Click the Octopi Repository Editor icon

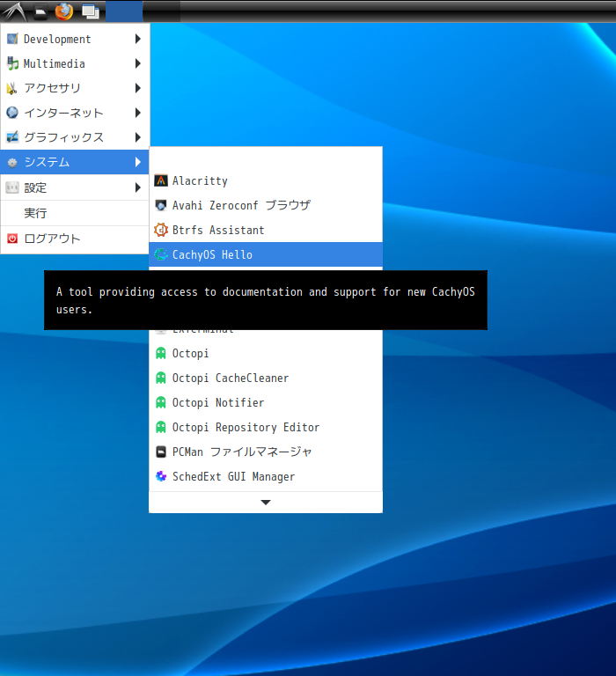161,427
